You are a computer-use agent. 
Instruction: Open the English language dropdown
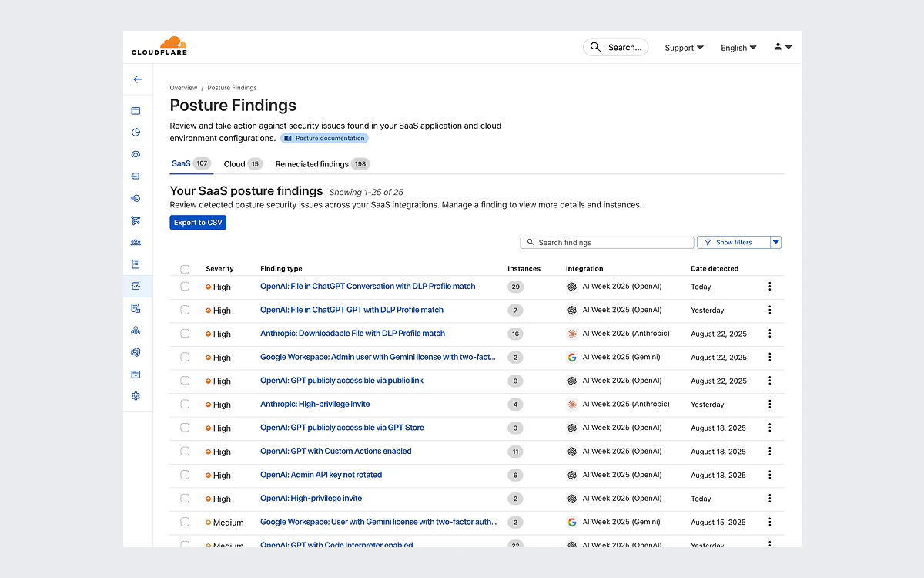[738, 48]
